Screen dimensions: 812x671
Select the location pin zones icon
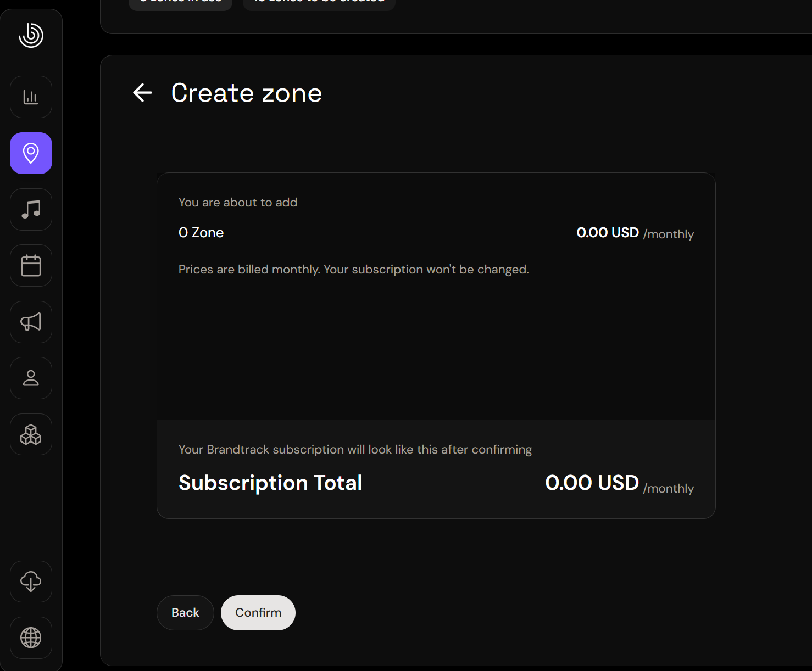pos(31,153)
